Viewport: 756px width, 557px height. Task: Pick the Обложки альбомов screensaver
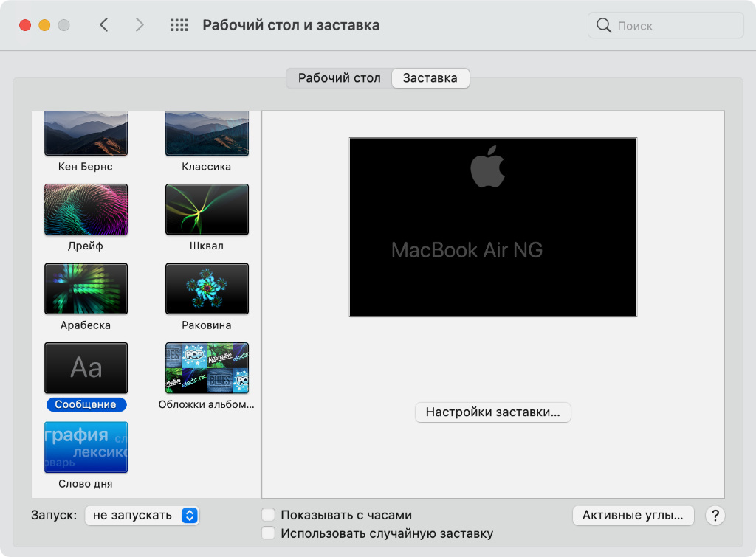207,367
